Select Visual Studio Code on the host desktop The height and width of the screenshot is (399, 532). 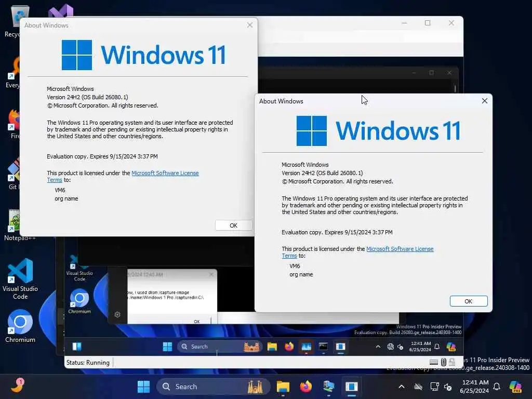[x=20, y=279]
